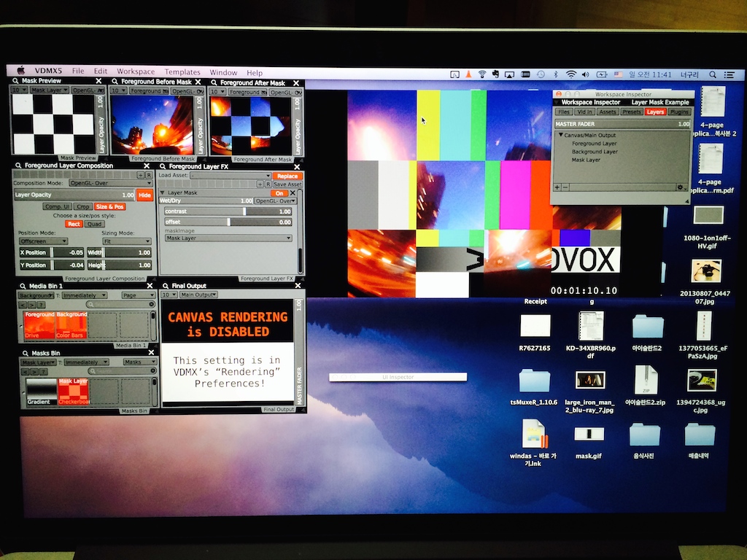Click magnifier icon beside Foreground After Mask title
Image resolution: width=747 pixels, height=560 pixels.
coord(214,83)
